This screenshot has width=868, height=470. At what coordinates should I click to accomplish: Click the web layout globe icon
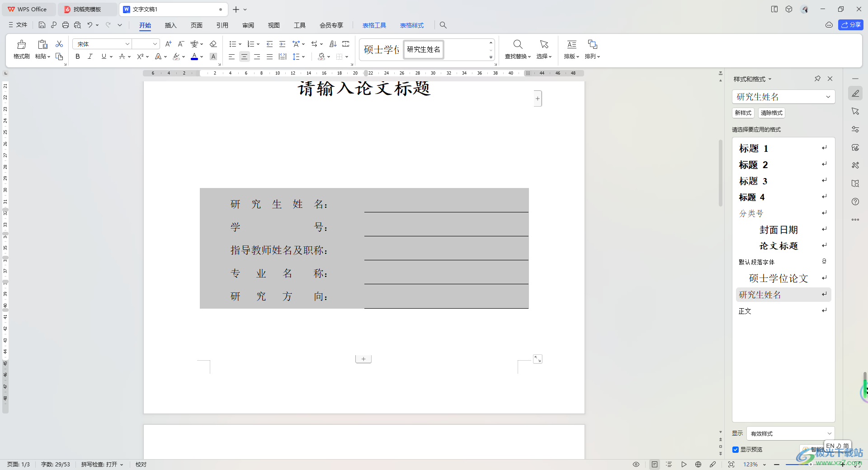698,464
